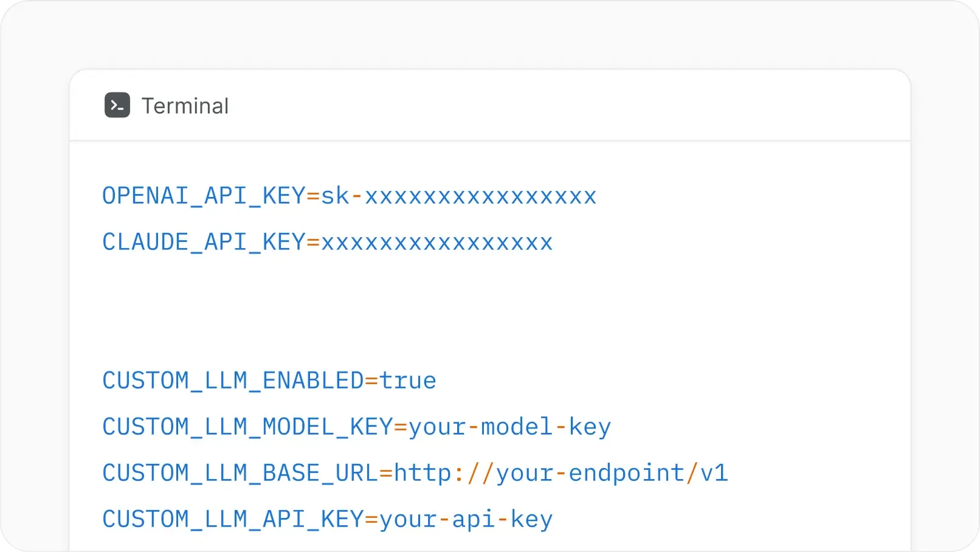Click the CUSTOM_LLM_ENABLED variable name

(233, 381)
